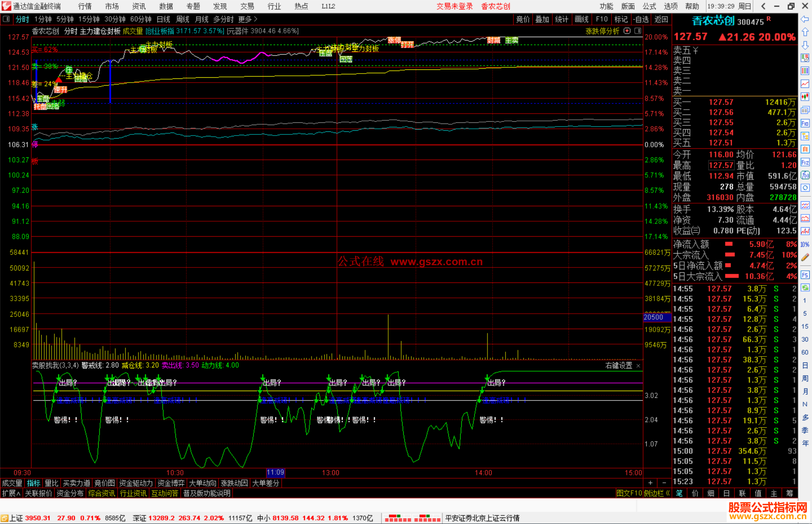
Task: Click the 叠加 overlay button
Action: point(542,19)
